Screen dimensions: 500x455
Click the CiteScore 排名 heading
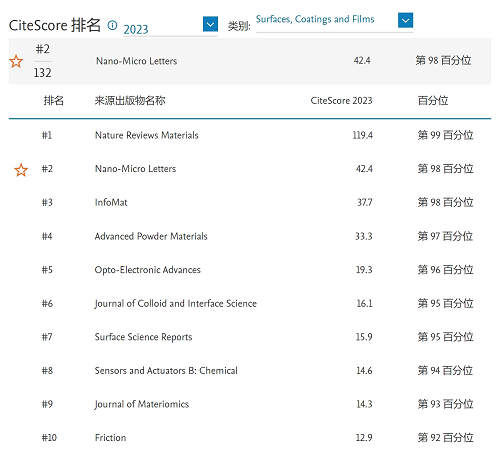[x=55, y=25]
